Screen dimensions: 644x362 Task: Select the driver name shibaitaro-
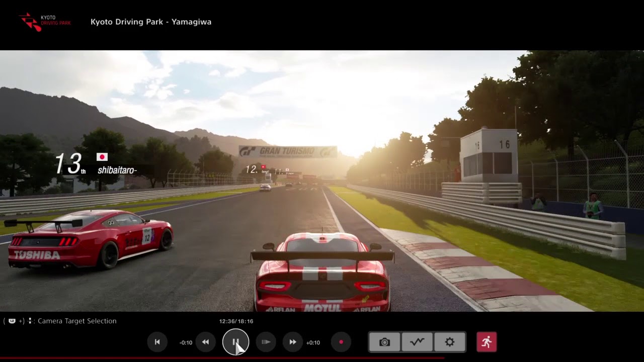coord(117,170)
